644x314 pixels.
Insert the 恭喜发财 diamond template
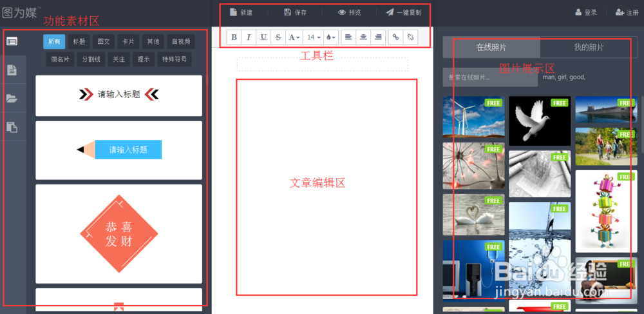[x=118, y=234]
